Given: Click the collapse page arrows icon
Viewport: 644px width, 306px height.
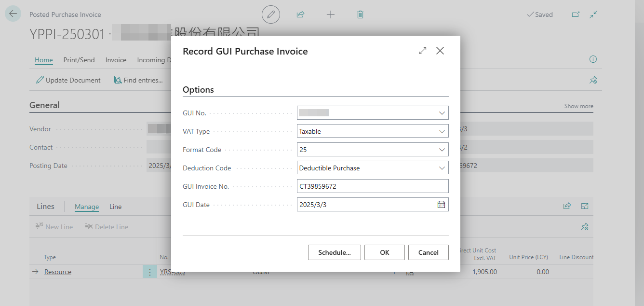Looking at the screenshot, I should coord(593,14).
